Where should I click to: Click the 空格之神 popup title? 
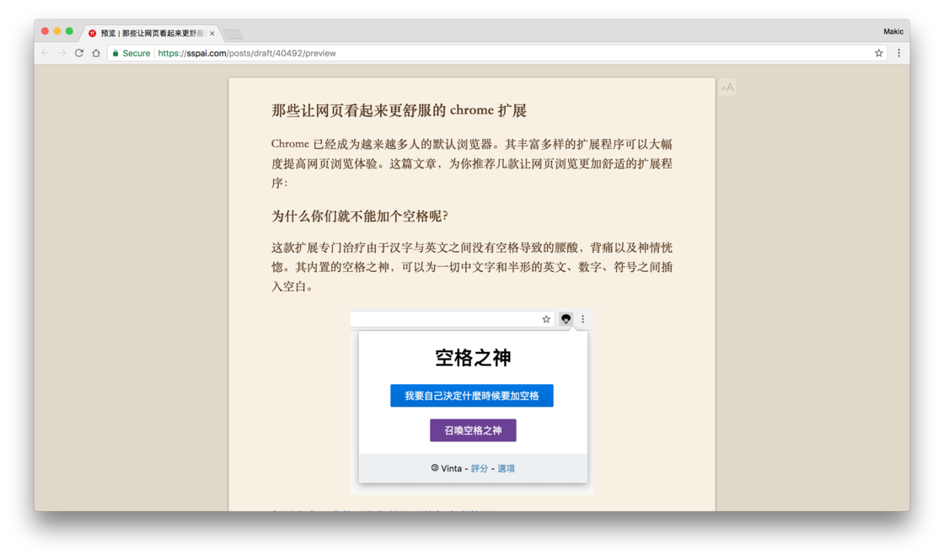pyautogui.click(x=473, y=358)
